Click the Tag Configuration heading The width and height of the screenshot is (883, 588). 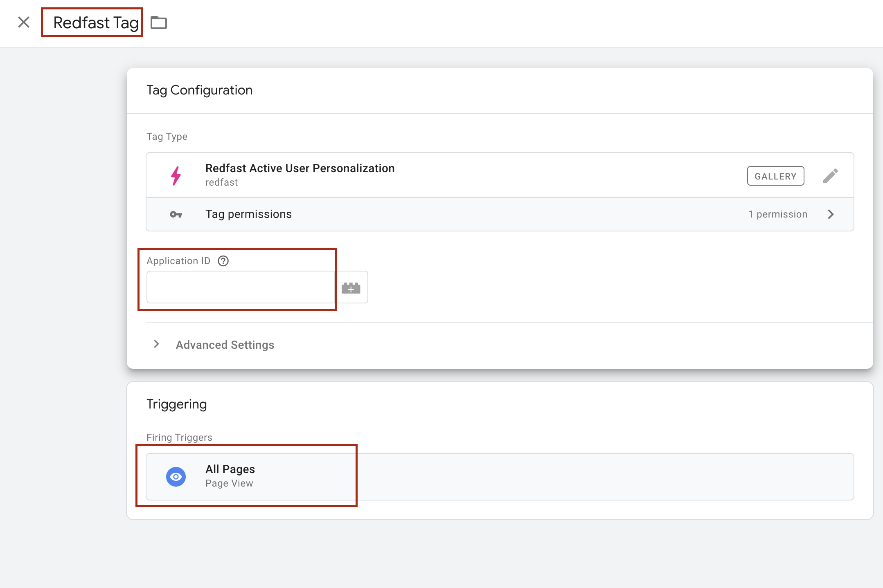(199, 90)
